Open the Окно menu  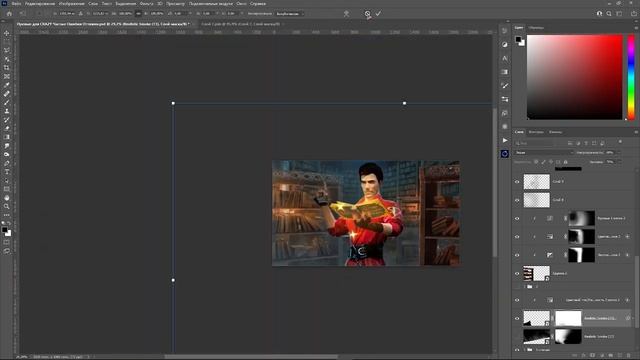pos(241,4)
